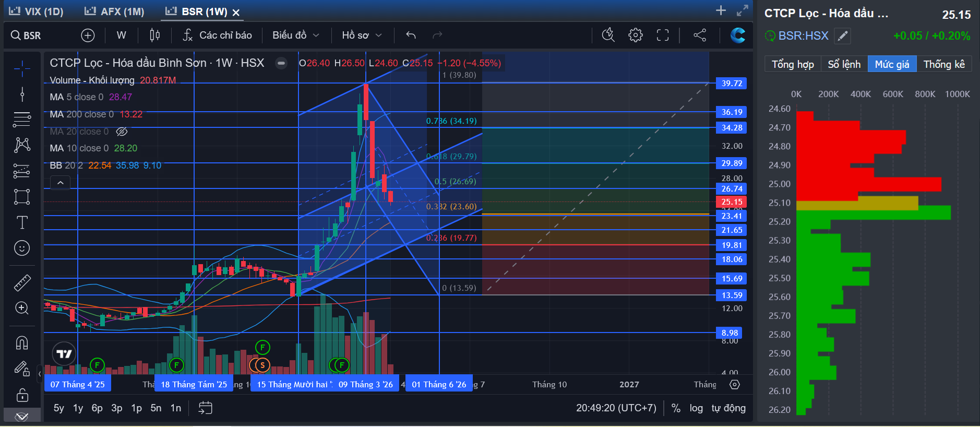
Task: Set time range to 1y
Action: (78, 408)
